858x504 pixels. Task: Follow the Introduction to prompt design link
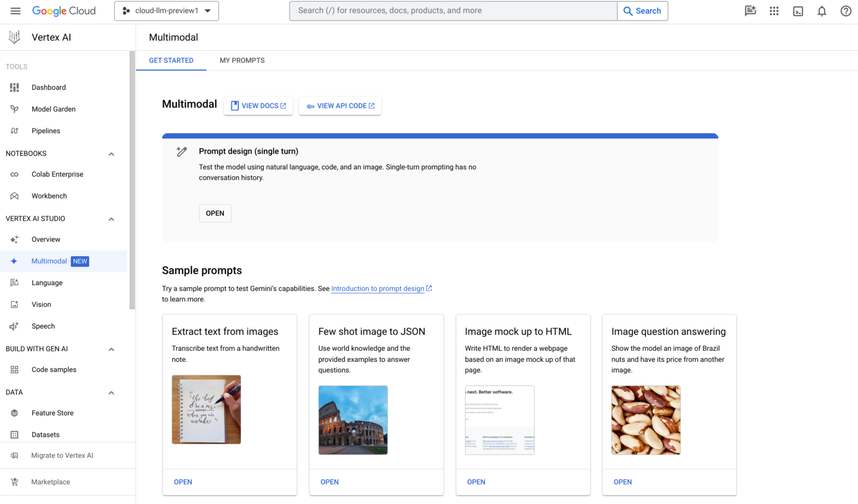378,288
